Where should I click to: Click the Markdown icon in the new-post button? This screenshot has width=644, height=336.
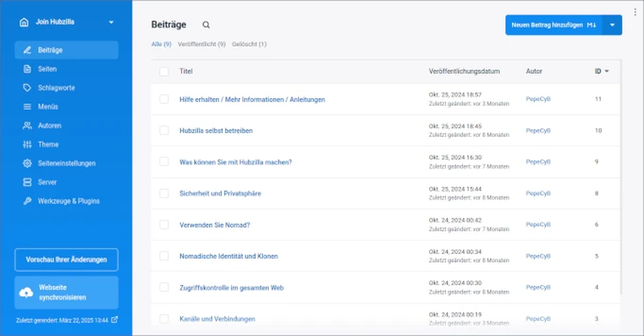(592, 25)
